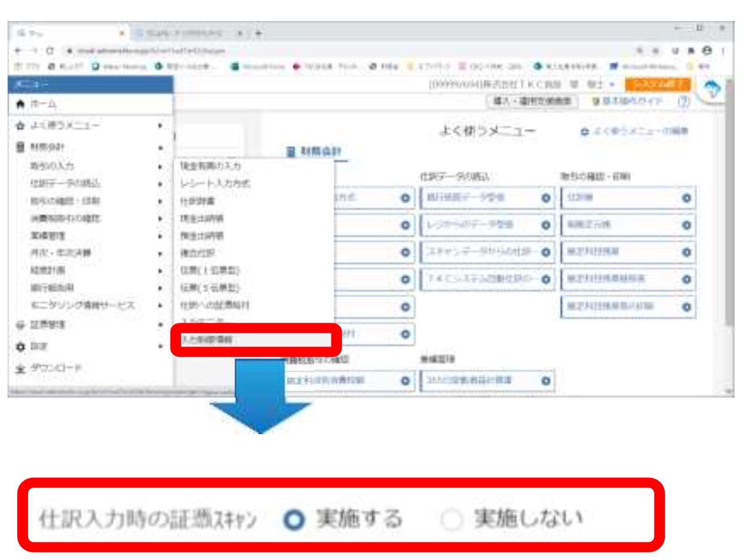Screen dimensions: 748x560
Task: Select the 実施する radio button
Action: (x=294, y=521)
